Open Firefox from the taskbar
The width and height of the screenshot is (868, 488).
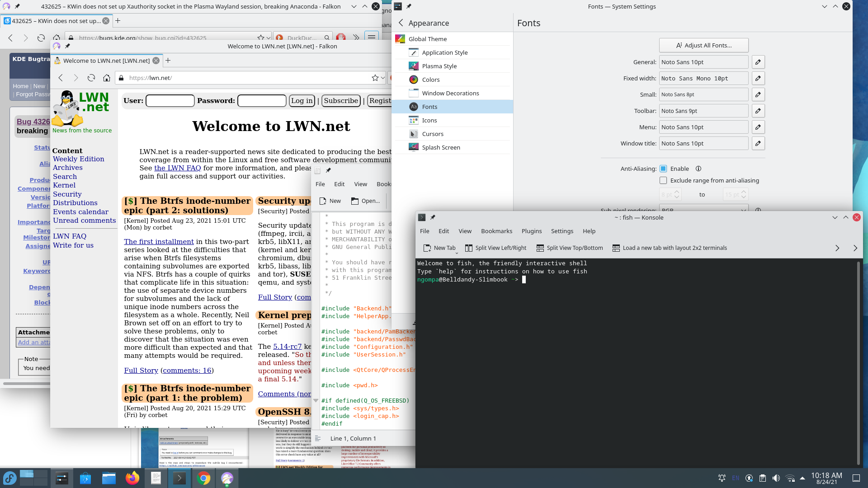point(132,478)
